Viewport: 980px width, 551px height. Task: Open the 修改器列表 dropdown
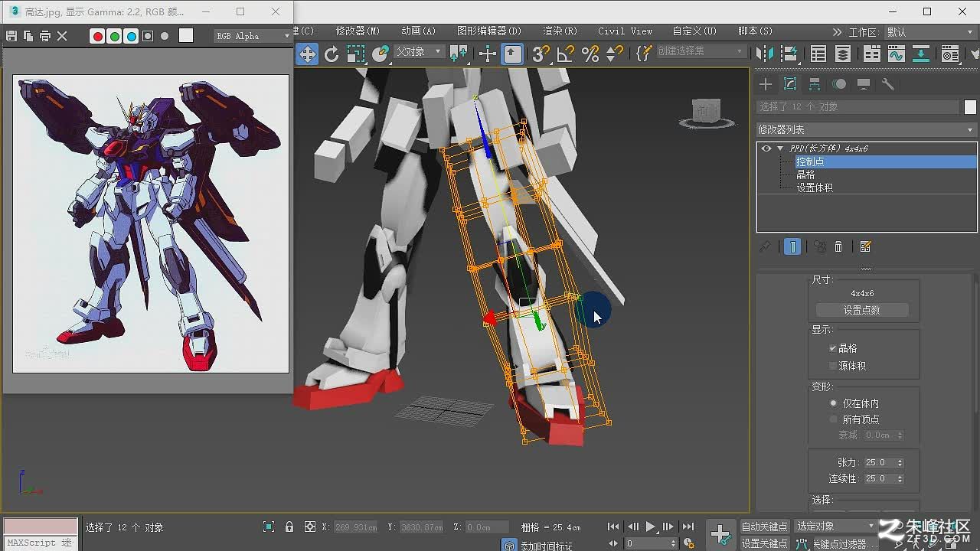[x=867, y=129]
